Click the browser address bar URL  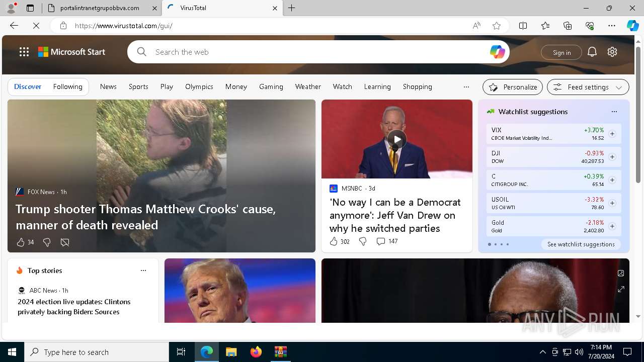click(124, 26)
